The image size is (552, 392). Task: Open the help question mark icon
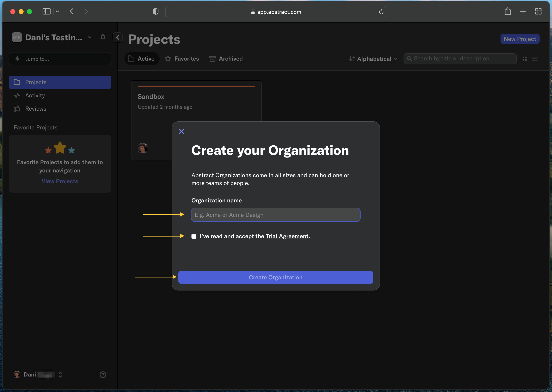[x=103, y=375]
